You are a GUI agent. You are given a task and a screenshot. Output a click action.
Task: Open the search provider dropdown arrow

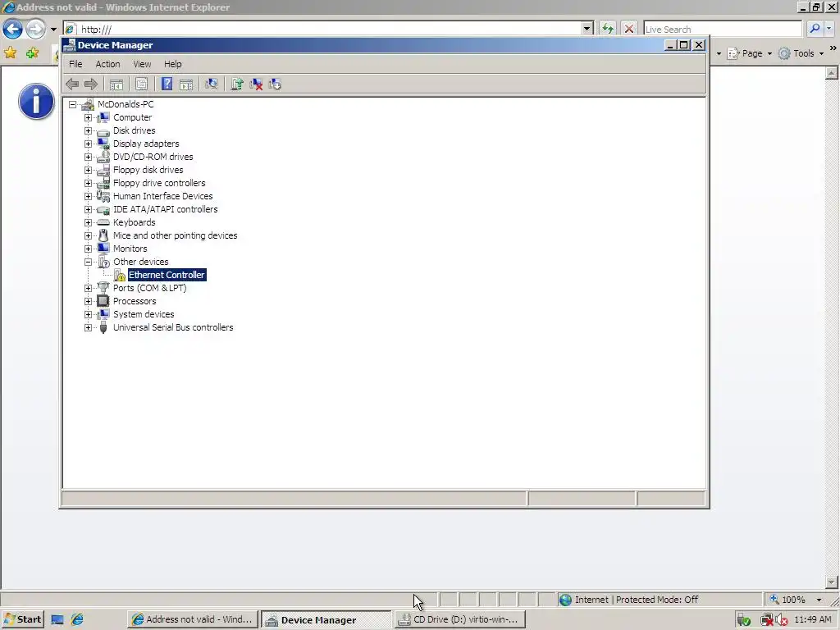tap(829, 29)
